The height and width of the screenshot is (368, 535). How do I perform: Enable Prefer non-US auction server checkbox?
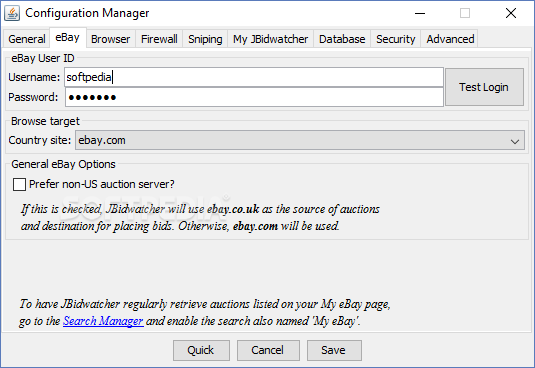[19, 184]
